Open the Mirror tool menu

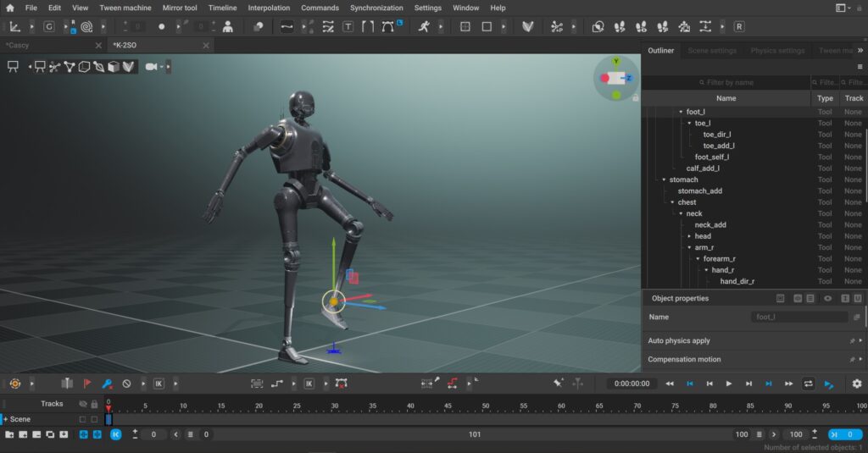[x=180, y=8]
